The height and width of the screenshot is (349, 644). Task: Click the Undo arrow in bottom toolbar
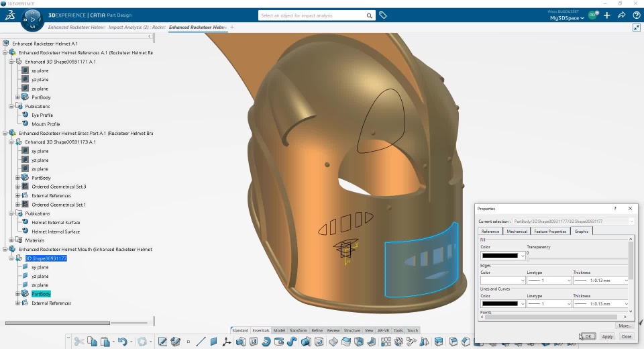pyautogui.click(x=122, y=342)
